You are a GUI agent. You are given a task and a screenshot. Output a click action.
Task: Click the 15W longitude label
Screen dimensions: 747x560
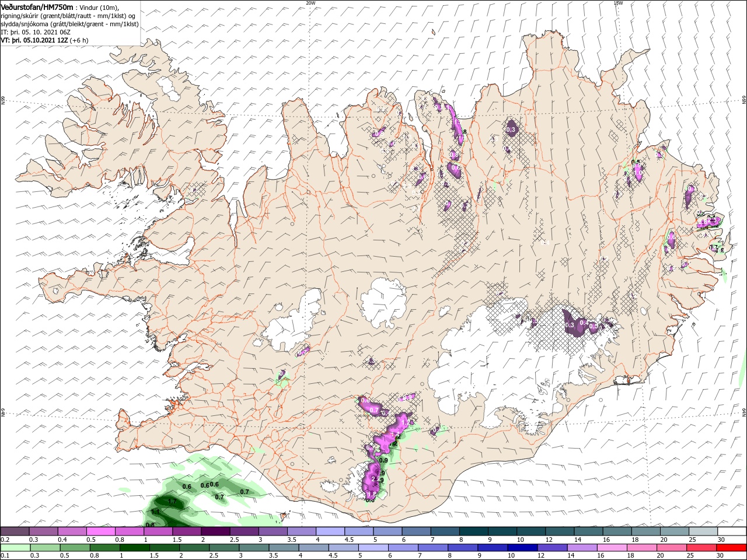(x=617, y=3)
